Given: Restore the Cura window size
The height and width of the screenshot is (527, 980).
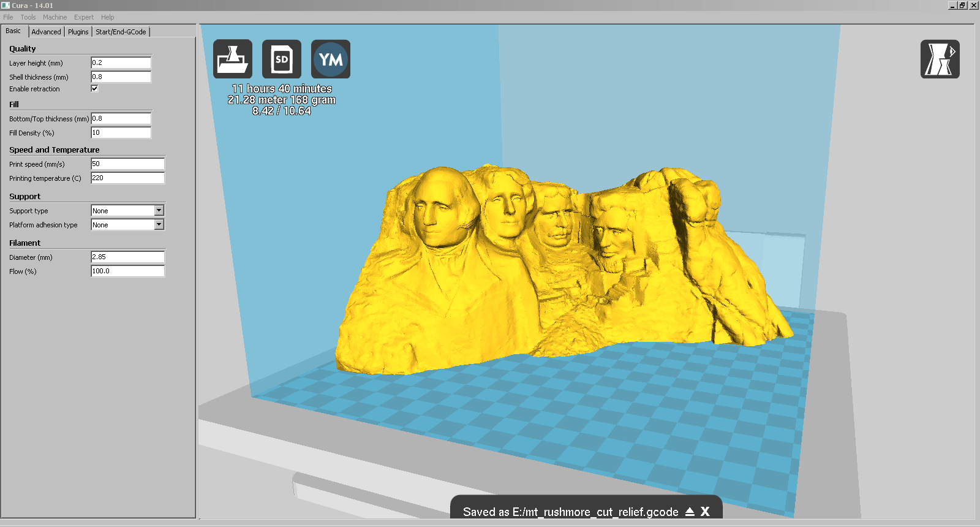Looking at the screenshot, I should click(963, 5).
